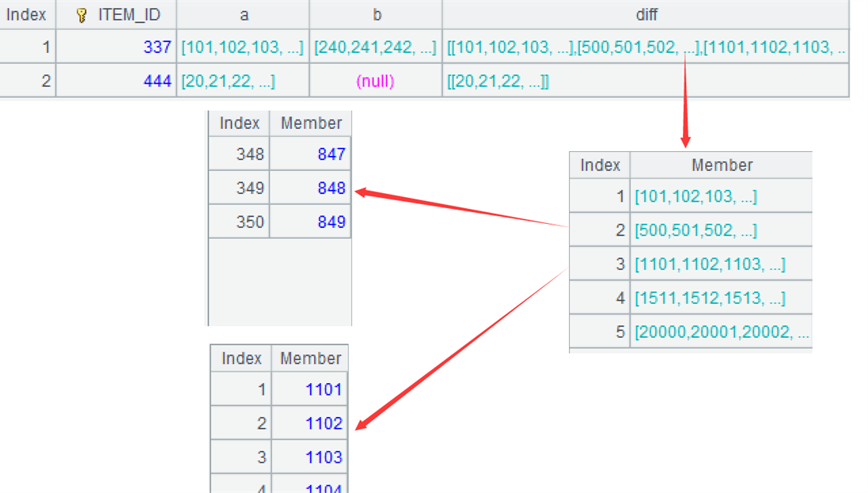Open ITEM_ID value 444 cell
868x493 pixels.
click(x=116, y=81)
